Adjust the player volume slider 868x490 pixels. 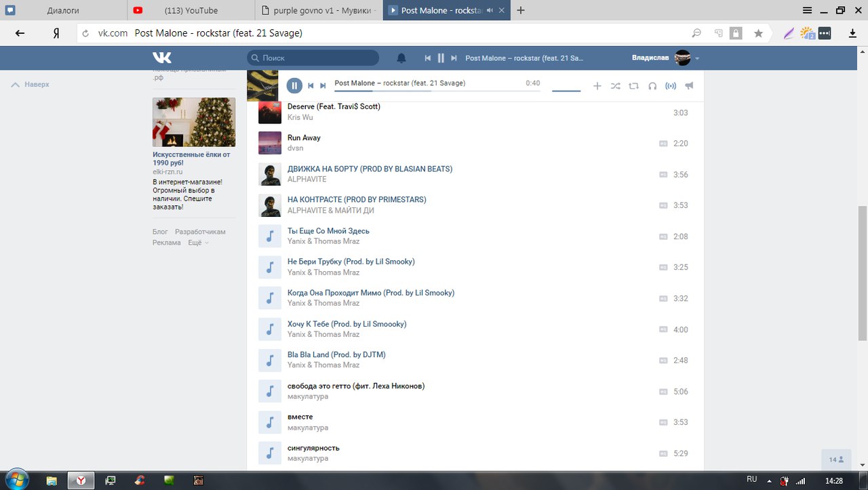566,90
